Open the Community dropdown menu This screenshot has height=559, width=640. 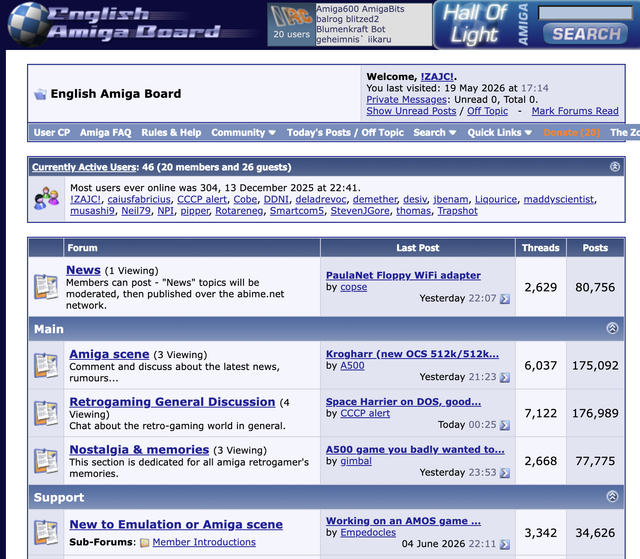pyautogui.click(x=244, y=133)
